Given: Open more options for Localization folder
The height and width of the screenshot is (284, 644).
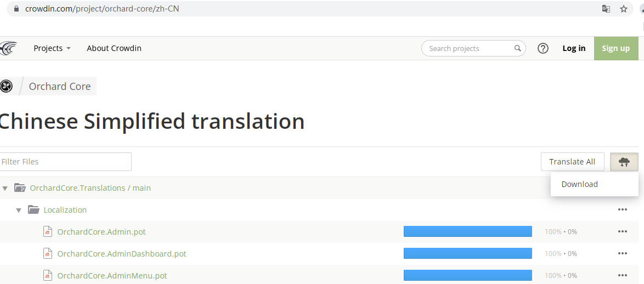Looking at the screenshot, I should (x=622, y=210).
